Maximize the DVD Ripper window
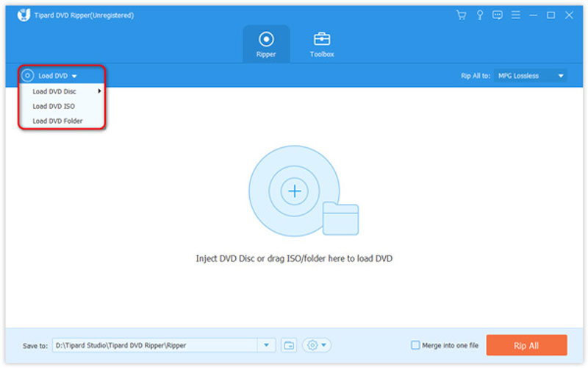Image resolution: width=588 pixels, height=368 pixels. click(x=551, y=15)
